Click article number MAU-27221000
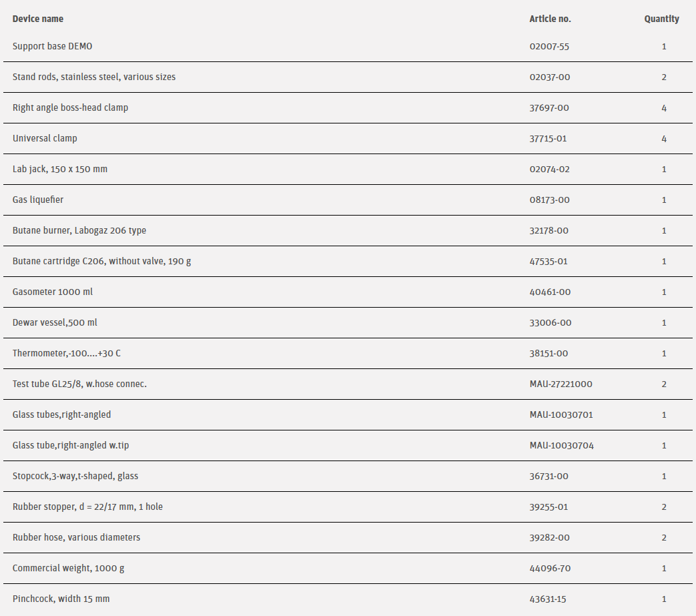Screen dimensions: 696x616 561,384
